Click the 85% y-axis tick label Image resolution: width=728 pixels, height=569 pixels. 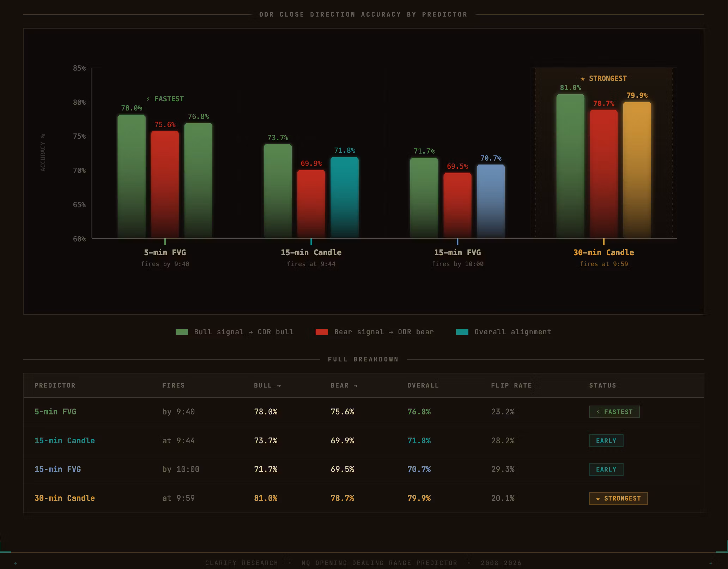[79, 68]
